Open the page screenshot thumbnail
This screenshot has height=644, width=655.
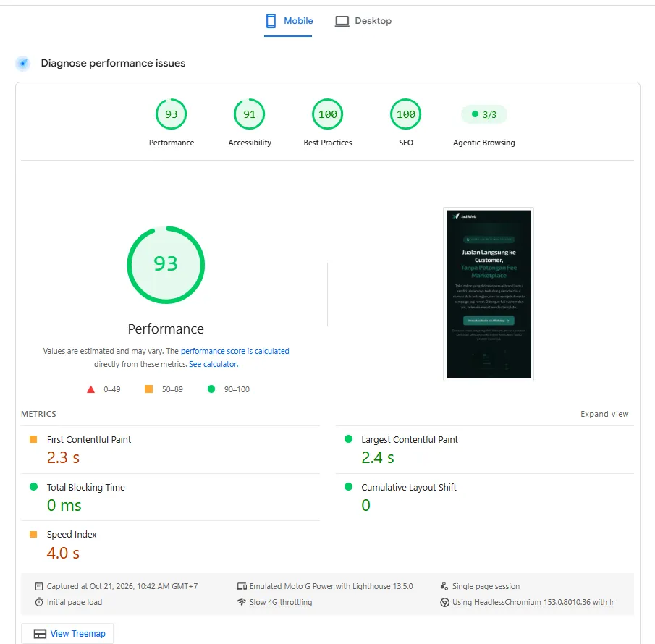click(x=489, y=294)
